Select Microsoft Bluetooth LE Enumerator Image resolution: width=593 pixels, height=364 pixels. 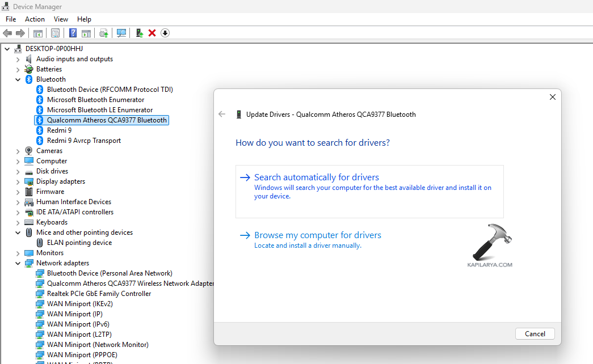pos(100,110)
